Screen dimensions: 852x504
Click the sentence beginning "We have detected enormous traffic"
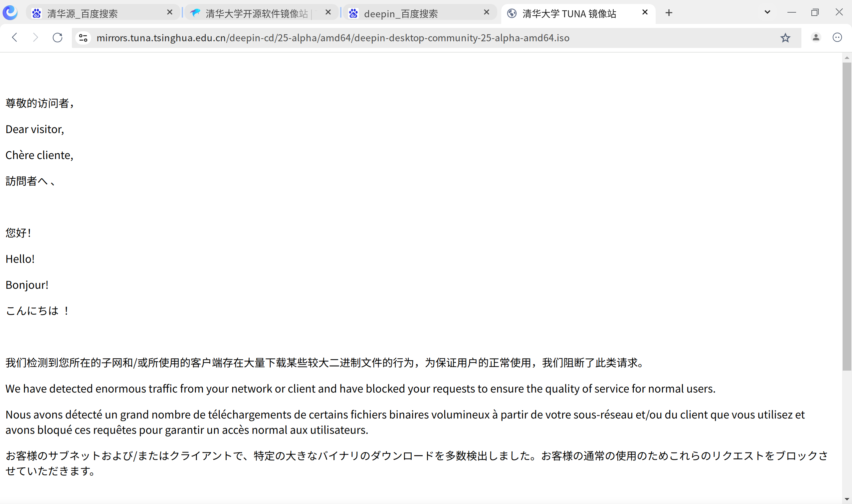[360, 389]
